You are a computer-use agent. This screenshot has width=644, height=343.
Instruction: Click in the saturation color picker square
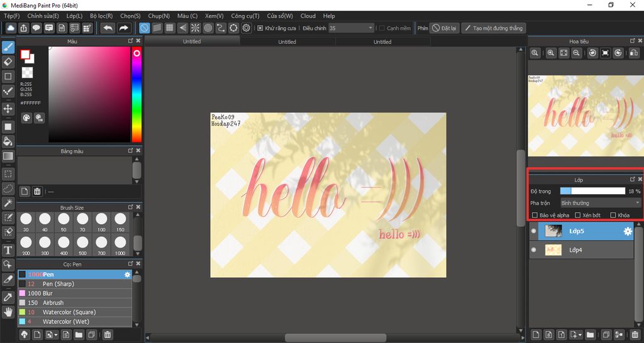pos(89,94)
